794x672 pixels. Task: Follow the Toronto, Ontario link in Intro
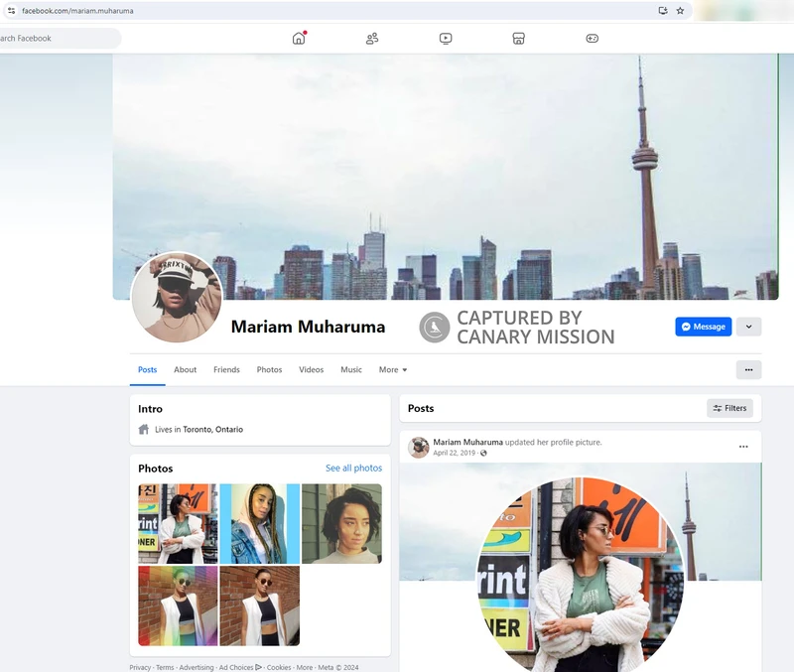pyautogui.click(x=212, y=430)
